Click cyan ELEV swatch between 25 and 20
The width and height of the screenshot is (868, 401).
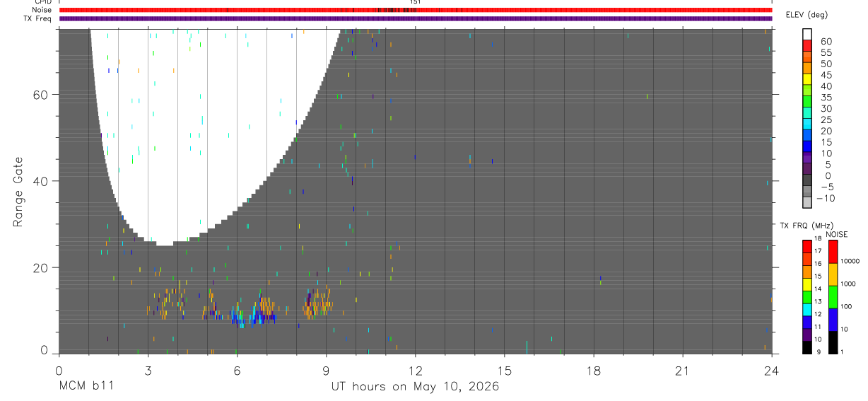[x=807, y=124]
